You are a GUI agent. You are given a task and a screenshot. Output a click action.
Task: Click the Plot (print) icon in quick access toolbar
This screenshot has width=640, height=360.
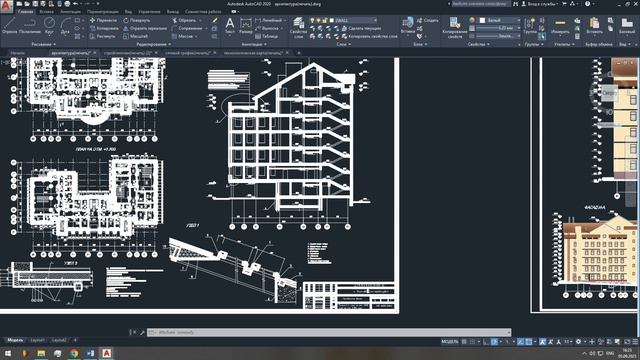coord(67,4)
